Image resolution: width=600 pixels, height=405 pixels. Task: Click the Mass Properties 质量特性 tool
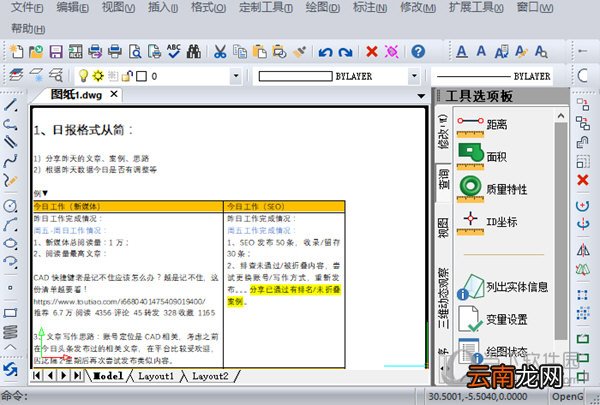click(492, 189)
